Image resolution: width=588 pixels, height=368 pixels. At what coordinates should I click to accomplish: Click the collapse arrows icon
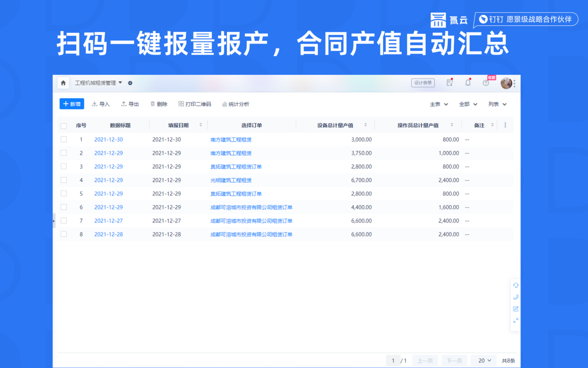516,320
